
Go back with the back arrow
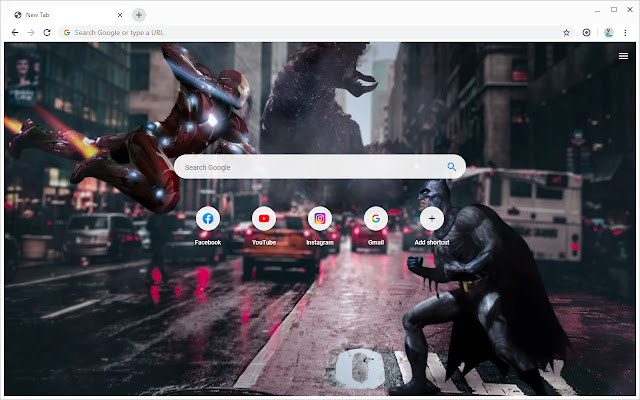[15, 32]
